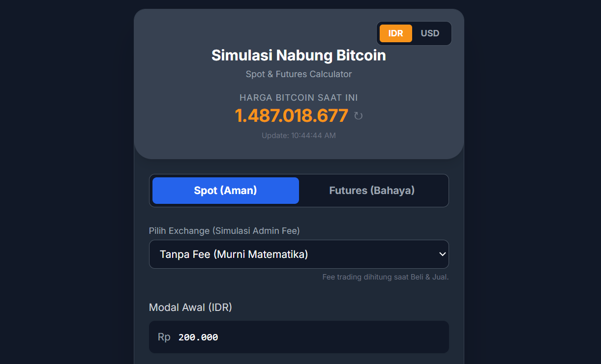Screen dimensions: 601x364
Task: Click the IDR/USD currency switcher container
Action: click(x=414, y=24)
